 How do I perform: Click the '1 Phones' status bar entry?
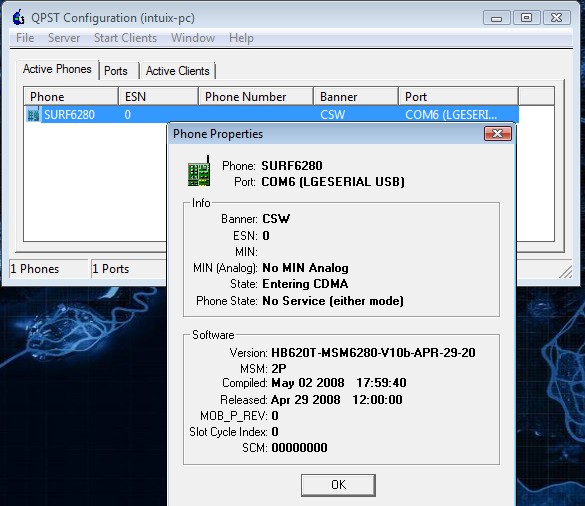(x=49, y=269)
